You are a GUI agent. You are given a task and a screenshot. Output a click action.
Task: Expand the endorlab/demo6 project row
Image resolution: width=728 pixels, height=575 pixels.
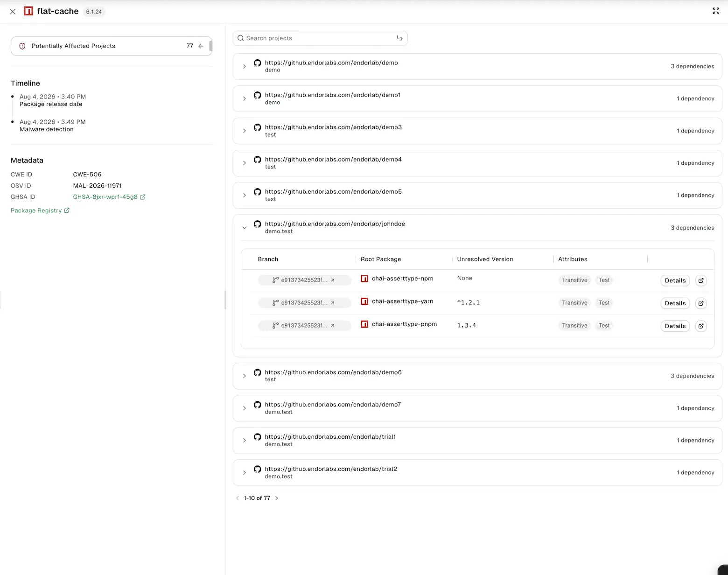[x=244, y=376]
